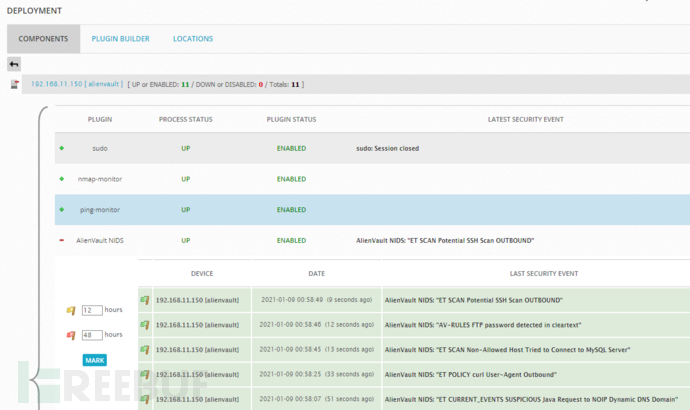Click date 2021-01-09 00:58:49 cell
Viewport: 690px width, 410px height.
point(316,300)
